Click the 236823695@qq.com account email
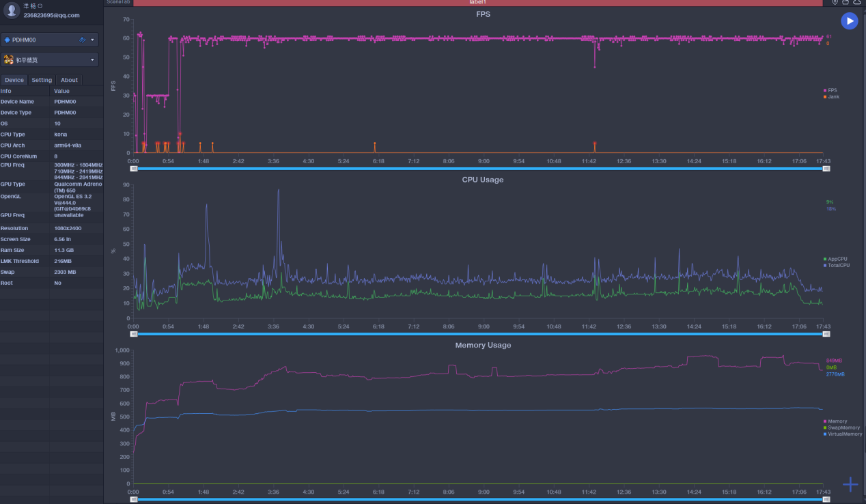The image size is (866, 504). [51, 15]
